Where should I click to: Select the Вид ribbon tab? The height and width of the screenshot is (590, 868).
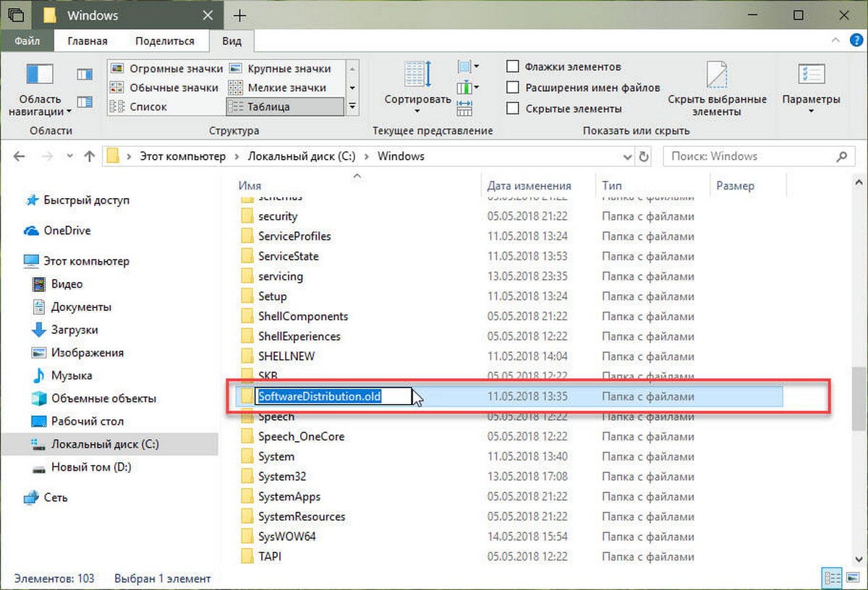coord(231,41)
